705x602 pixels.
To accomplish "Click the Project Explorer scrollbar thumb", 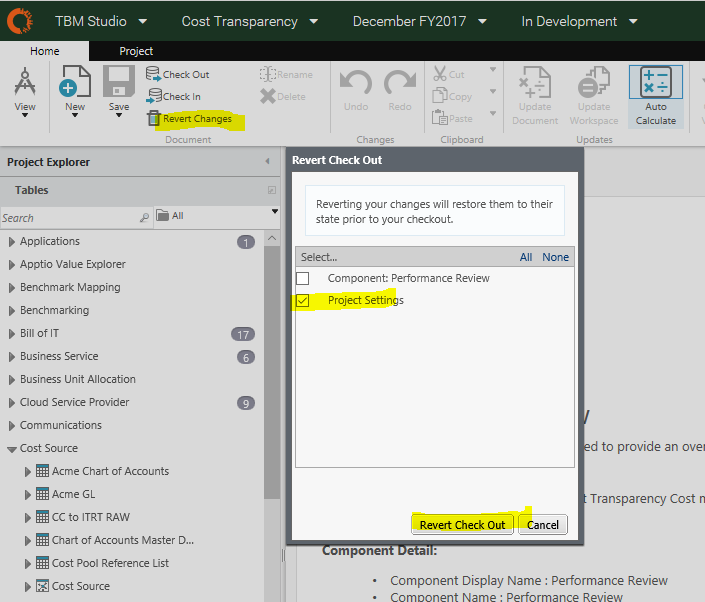I will [x=272, y=373].
